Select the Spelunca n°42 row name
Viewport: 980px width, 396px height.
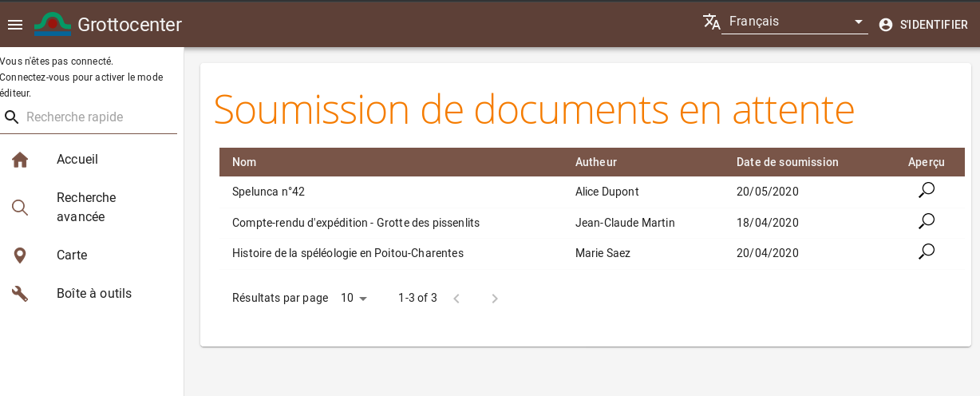pyautogui.click(x=269, y=192)
